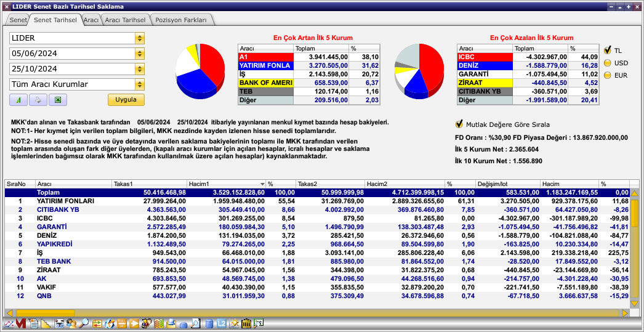This screenshot has height=332, width=644.
Task: Click the colorful figures icon
Action: tap(147, 323)
